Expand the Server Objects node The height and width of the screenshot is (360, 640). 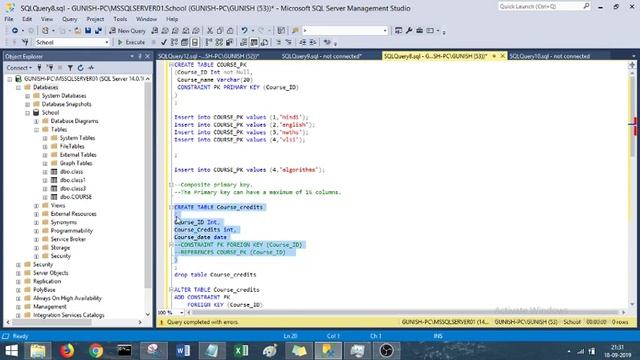tap(18, 273)
